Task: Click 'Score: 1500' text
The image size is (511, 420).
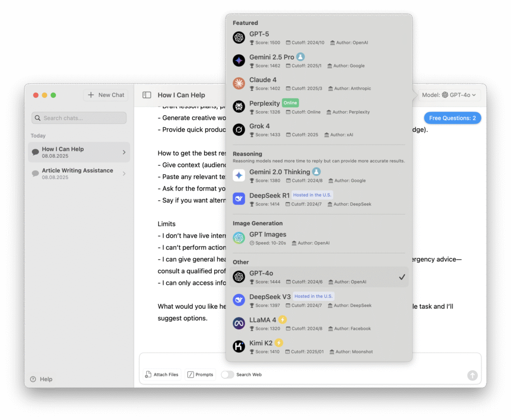Action: click(267, 43)
